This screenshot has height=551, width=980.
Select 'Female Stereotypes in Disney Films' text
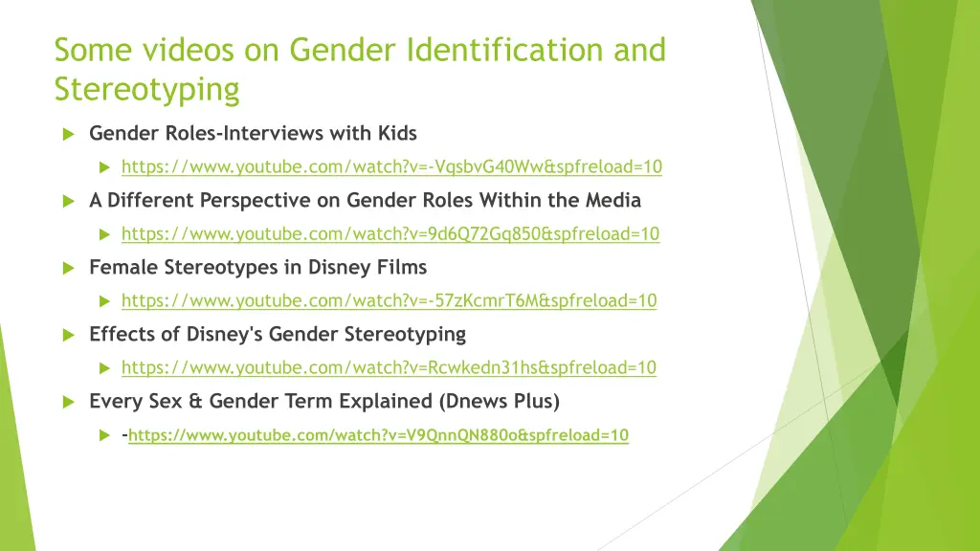(x=258, y=267)
